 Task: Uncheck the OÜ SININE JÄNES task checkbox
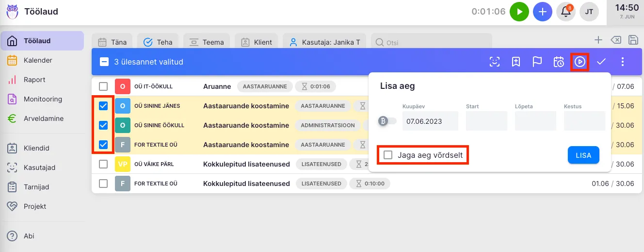pos(103,106)
